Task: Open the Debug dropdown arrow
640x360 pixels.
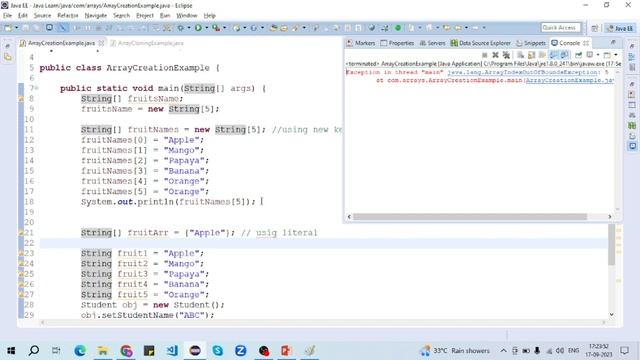Action: click(189, 28)
